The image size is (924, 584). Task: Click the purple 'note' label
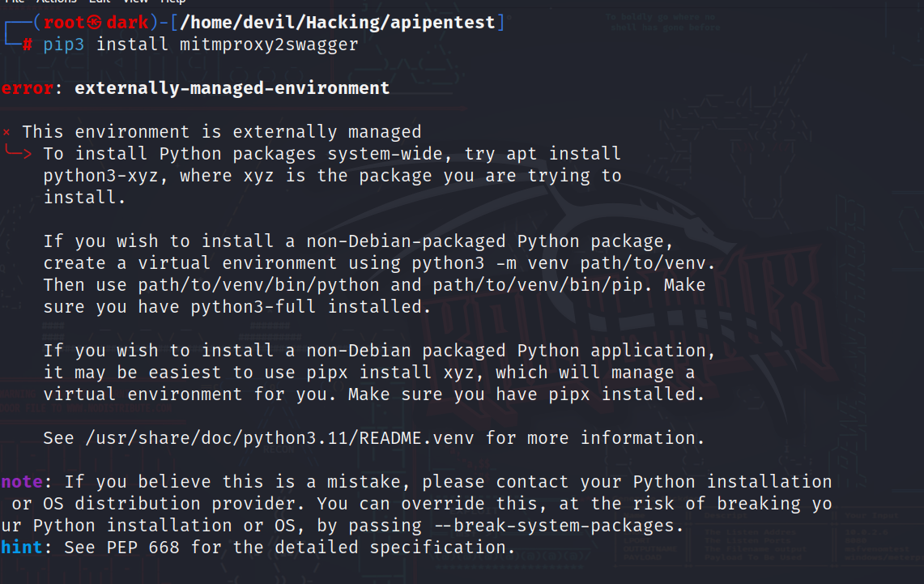22,482
